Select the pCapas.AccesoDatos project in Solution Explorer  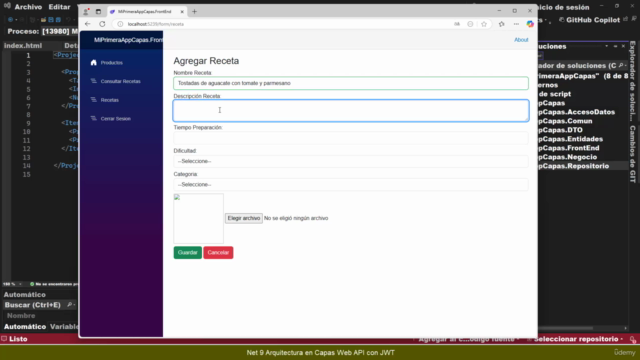coord(576,112)
